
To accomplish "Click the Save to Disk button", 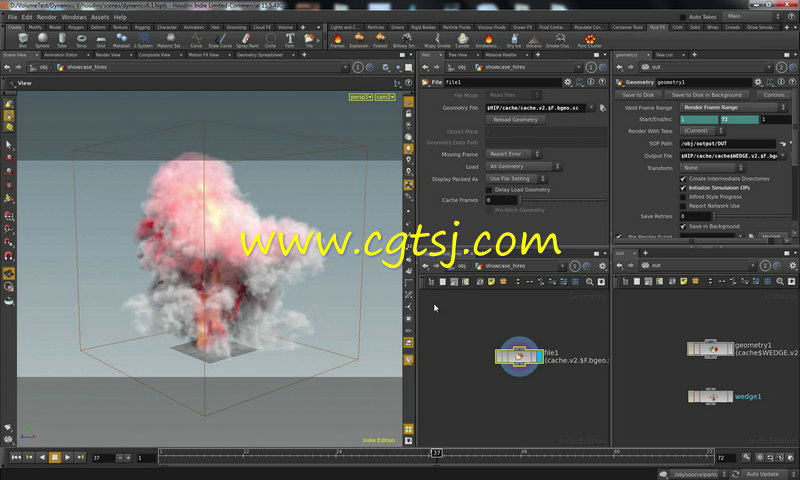I will [638, 95].
